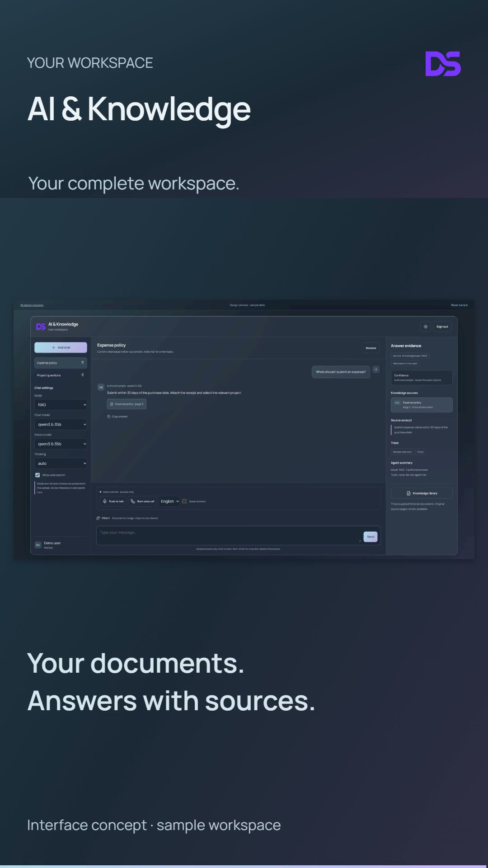488x868 pixels.
Task: Send the message with Send button
Action: point(371,537)
